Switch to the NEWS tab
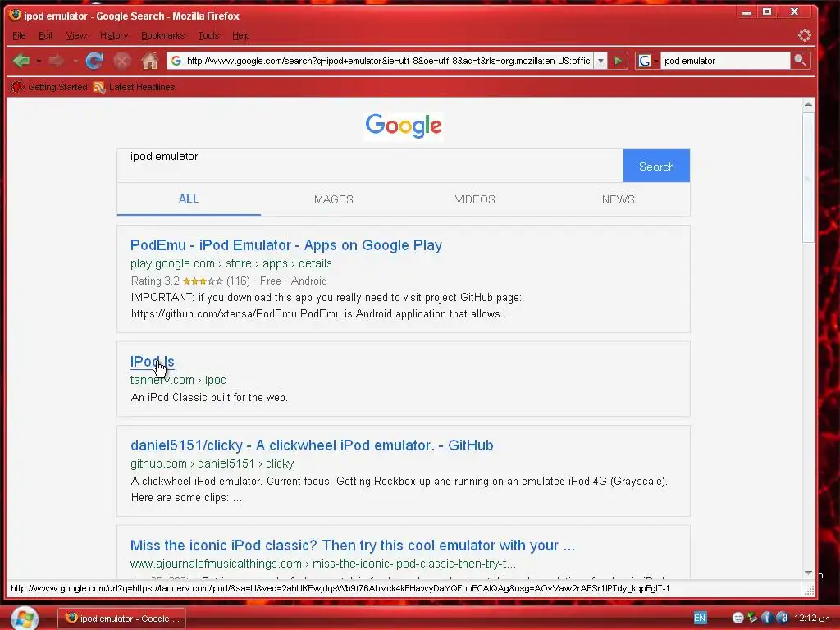 (619, 199)
